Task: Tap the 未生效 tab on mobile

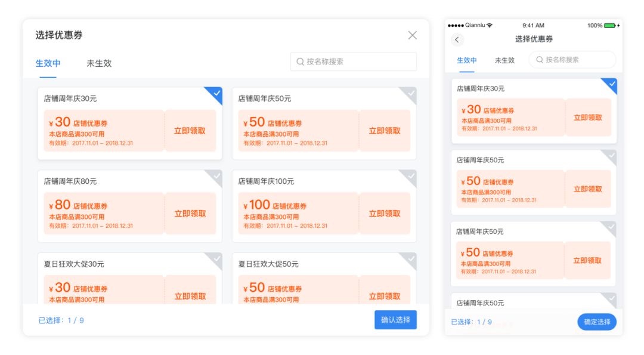Action: (x=504, y=60)
